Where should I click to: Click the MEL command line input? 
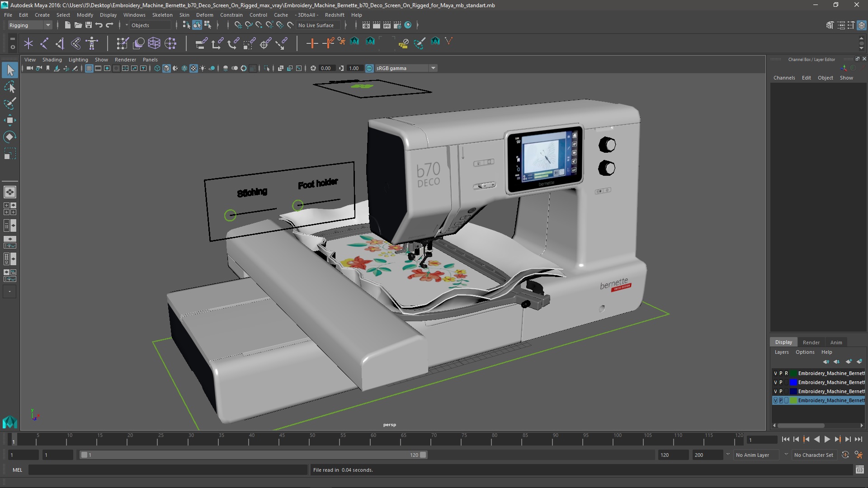pos(168,470)
